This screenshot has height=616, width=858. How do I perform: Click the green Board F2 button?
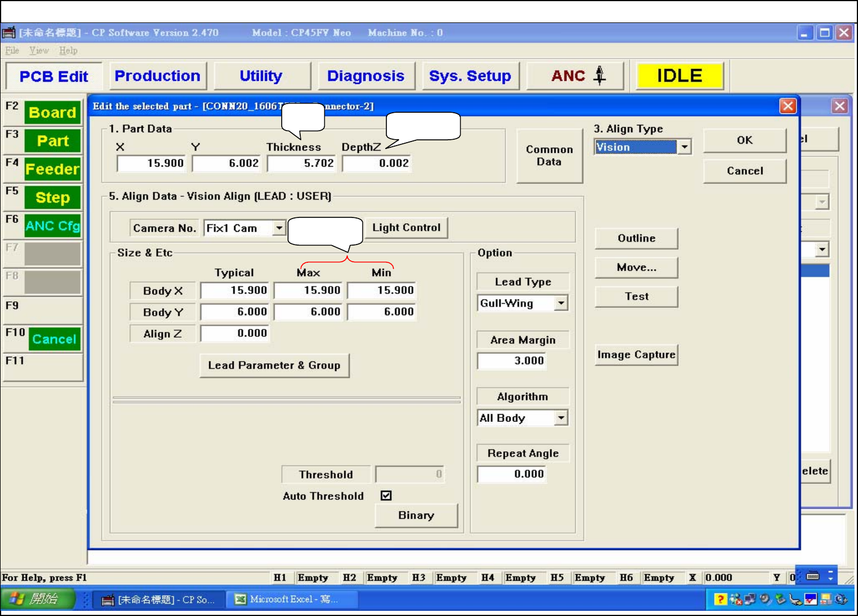pyautogui.click(x=52, y=112)
